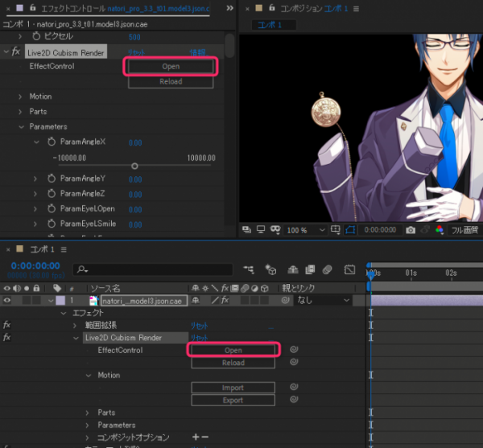The image size is (483, 448).
Task: Click Reload button in timeline layer effects
Action: (233, 363)
